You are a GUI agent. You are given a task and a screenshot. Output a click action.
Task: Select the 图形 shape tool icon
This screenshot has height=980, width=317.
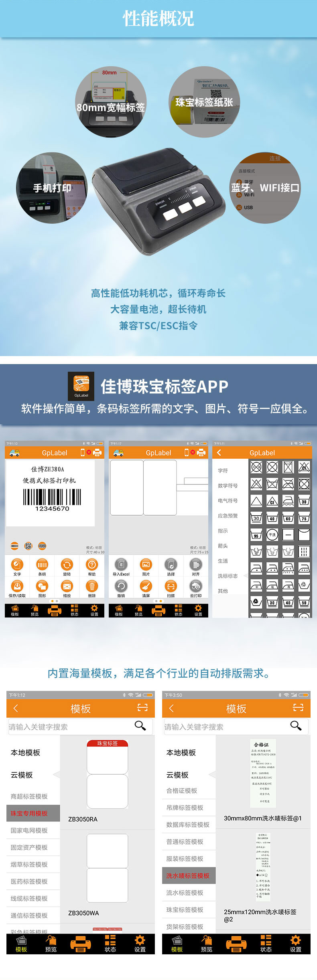[42, 587]
